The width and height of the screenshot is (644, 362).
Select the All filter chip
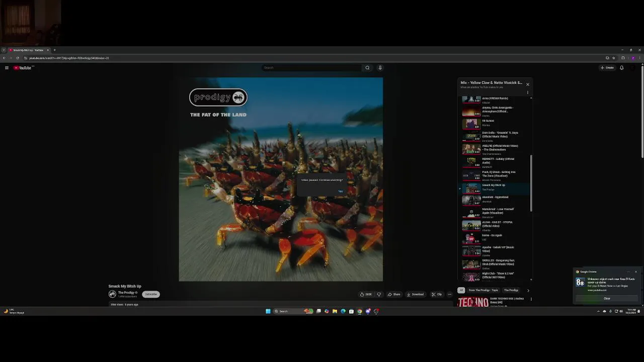pos(461,290)
